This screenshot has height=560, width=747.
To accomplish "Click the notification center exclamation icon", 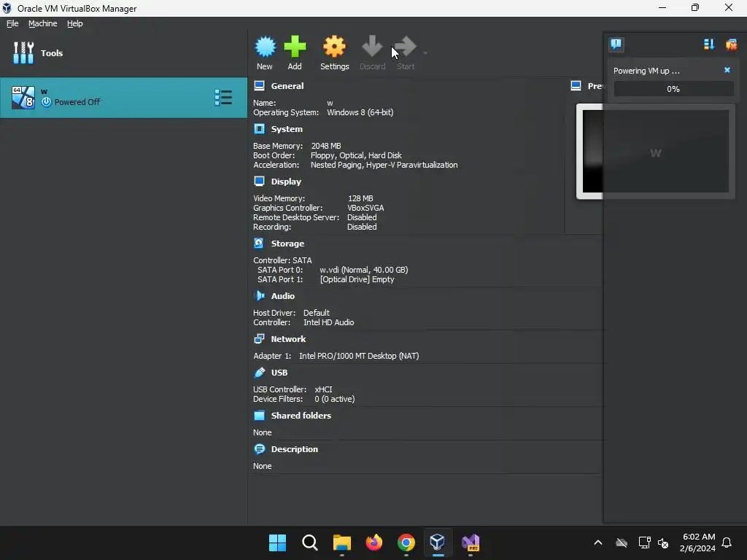I will (616, 44).
